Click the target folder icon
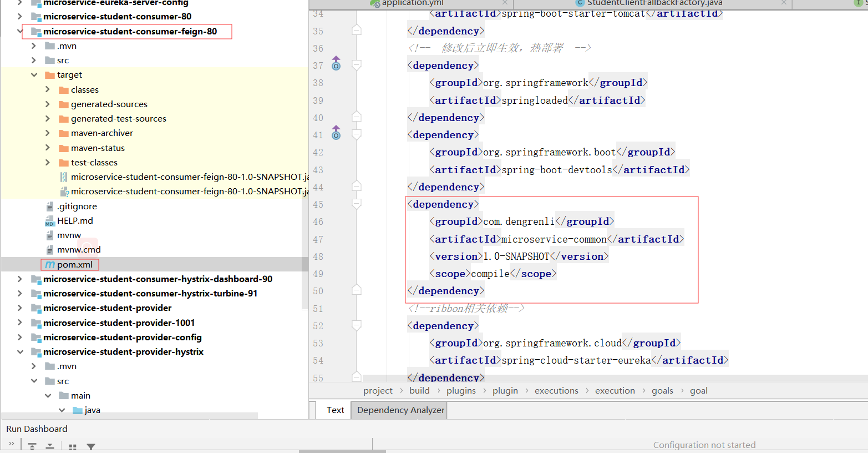868x453 pixels. click(50, 75)
